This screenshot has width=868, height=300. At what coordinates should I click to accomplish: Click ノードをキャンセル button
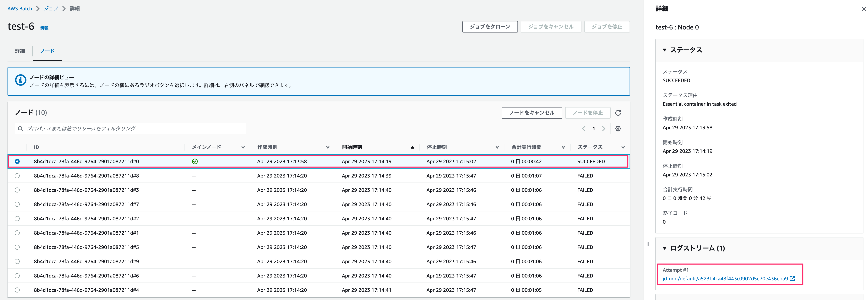pos(532,113)
